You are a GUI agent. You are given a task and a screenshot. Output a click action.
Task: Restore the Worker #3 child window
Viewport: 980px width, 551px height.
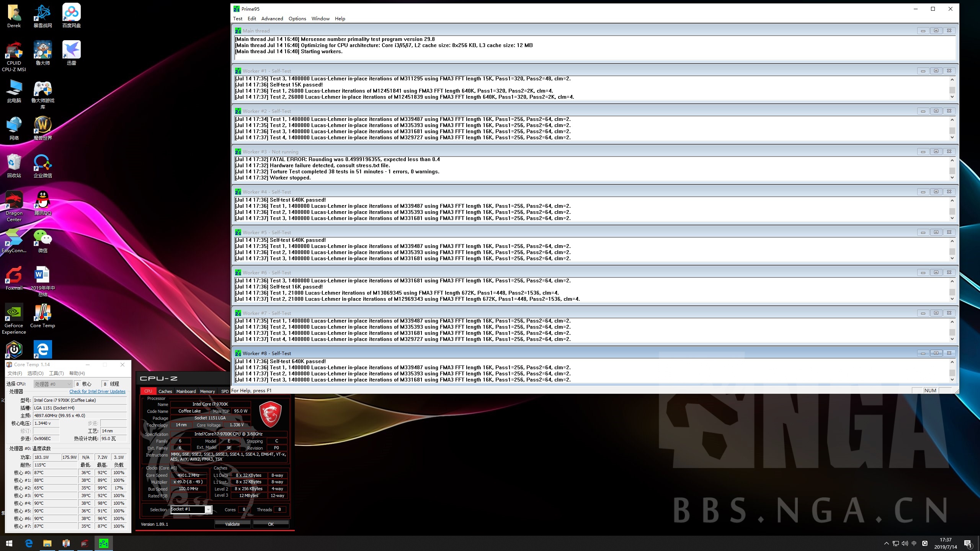click(x=936, y=152)
